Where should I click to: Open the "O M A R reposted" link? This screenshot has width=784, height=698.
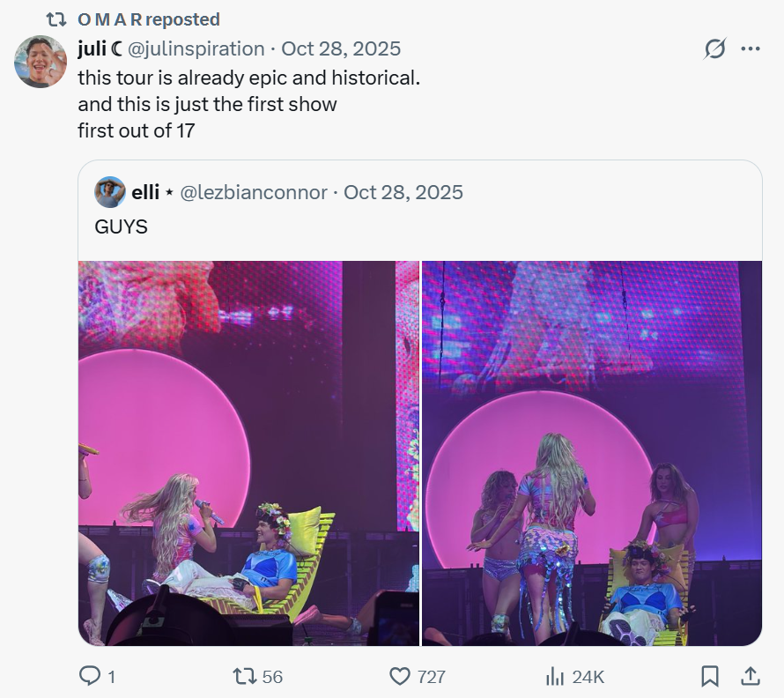[x=149, y=19]
